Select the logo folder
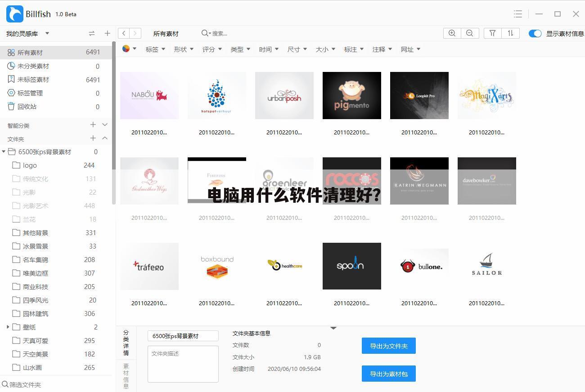 pyautogui.click(x=56, y=165)
